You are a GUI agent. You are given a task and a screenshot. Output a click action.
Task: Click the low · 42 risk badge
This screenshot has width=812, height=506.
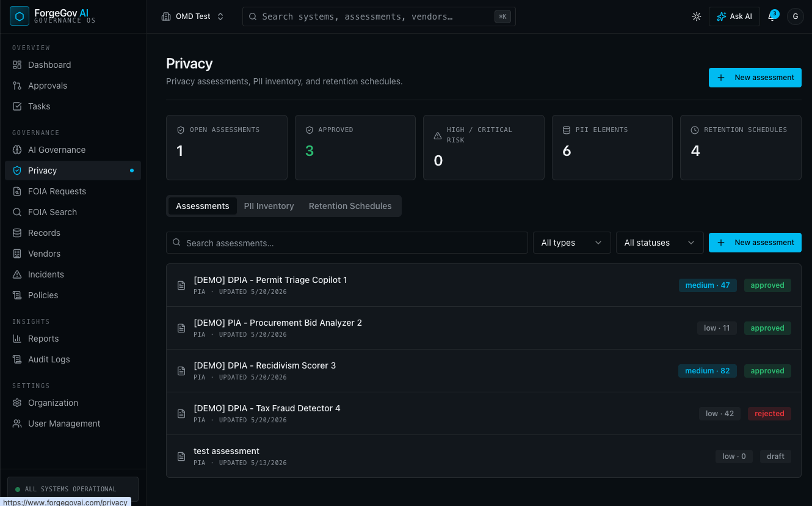click(720, 414)
